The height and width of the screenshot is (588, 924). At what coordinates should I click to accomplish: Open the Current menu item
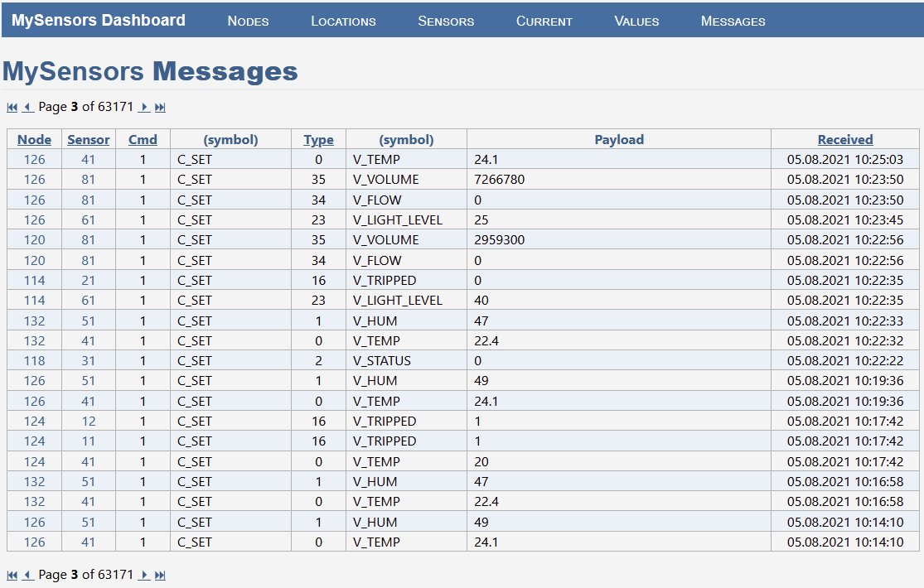(x=544, y=22)
